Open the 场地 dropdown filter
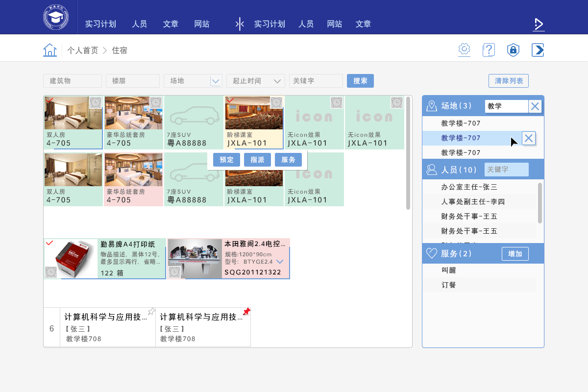This screenshot has height=392, width=588. 215,81
